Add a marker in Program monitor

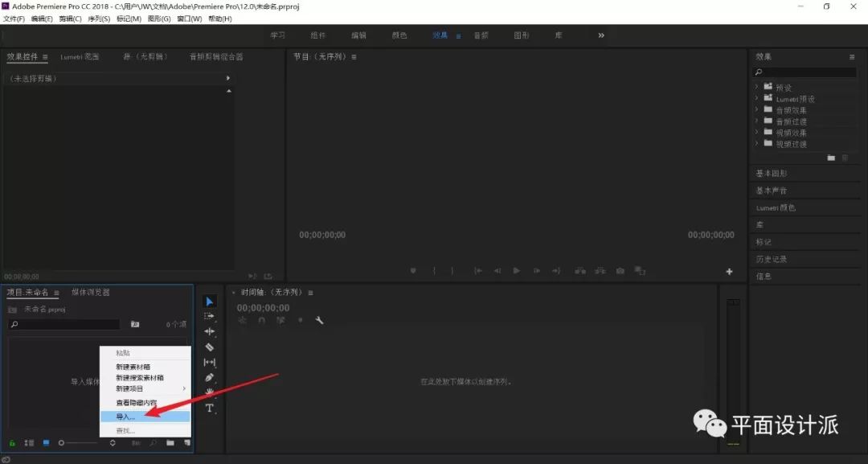(413, 271)
